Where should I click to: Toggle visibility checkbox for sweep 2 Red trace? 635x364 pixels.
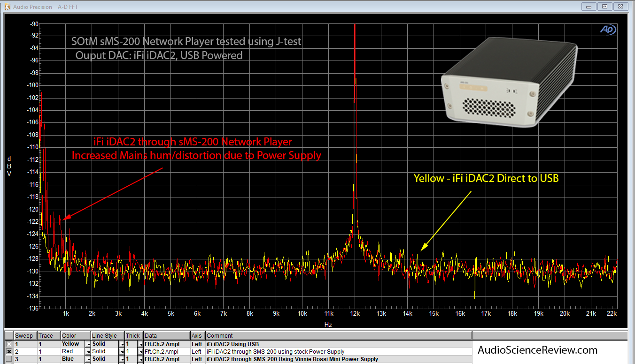pos(8,352)
